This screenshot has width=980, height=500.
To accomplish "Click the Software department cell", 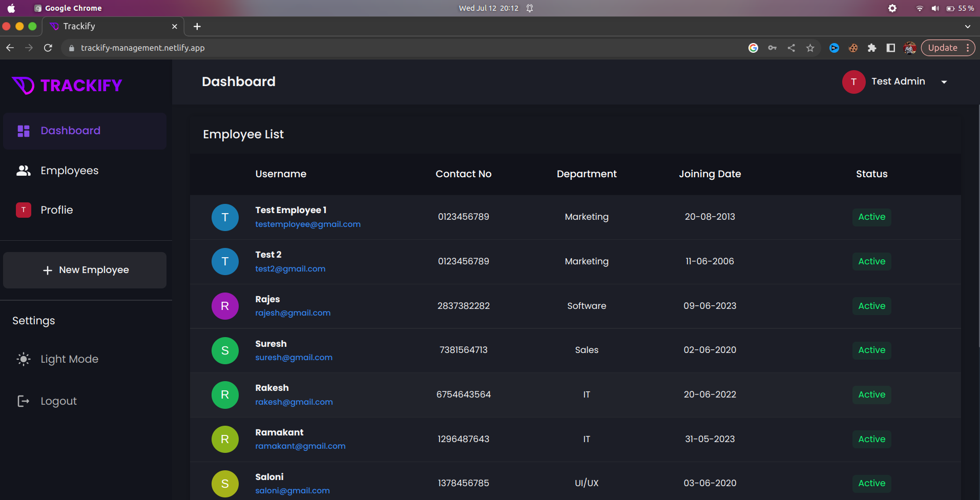I will (x=587, y=306).
